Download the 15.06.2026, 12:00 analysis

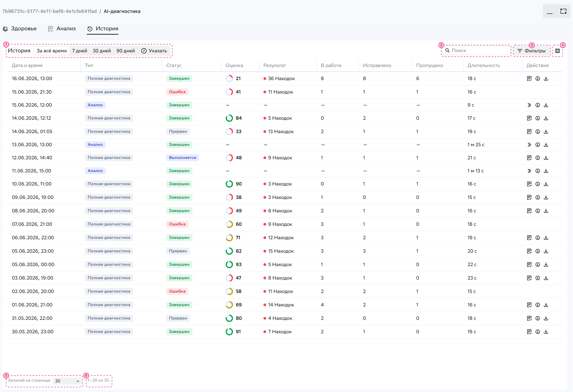coord(546,105)
